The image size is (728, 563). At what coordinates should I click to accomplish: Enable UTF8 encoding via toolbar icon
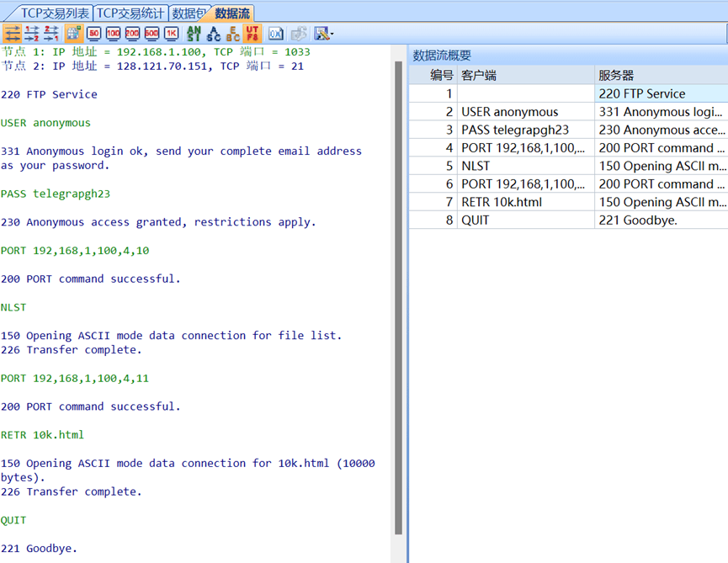[252, 34]
